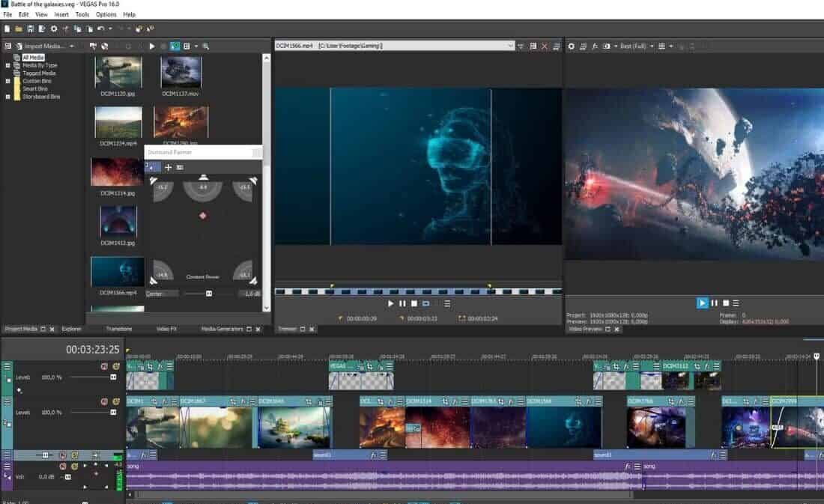824x504 pixels.
Task: Expand the Storyboard Bins node
Action: (x=8, y=97)
